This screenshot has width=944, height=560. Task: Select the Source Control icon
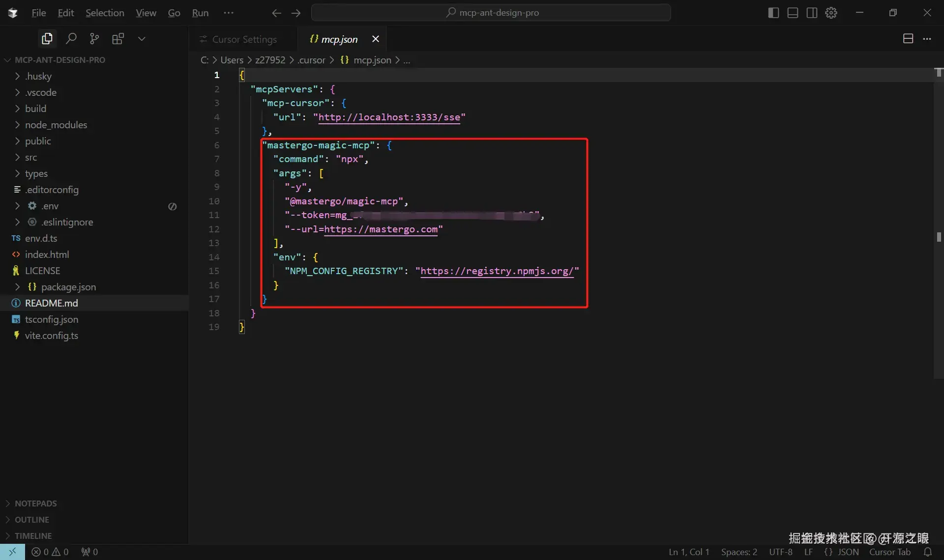(94, 38)
